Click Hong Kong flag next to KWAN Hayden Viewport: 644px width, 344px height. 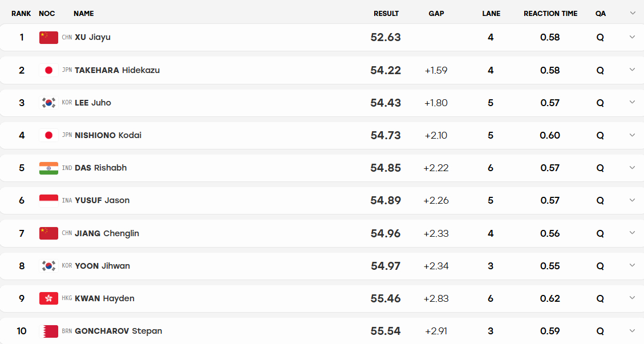[x=48, y=298]
